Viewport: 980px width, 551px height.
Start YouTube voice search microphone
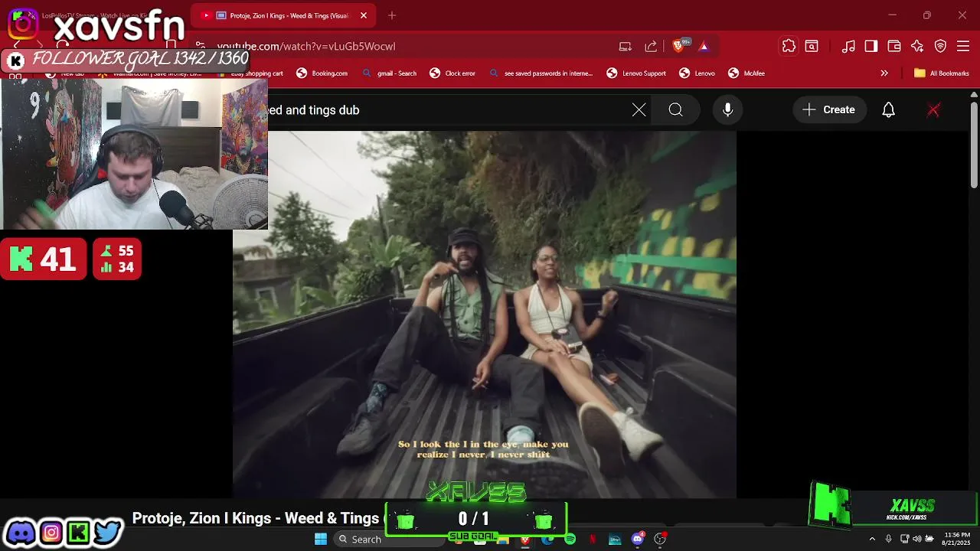pyautogui.click(x=728, y=110)
